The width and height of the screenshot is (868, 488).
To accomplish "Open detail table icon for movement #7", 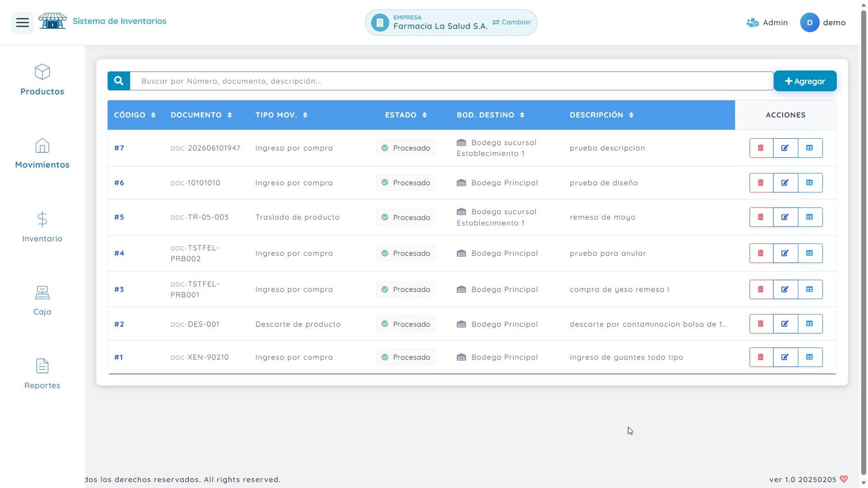I will point(810,148).
